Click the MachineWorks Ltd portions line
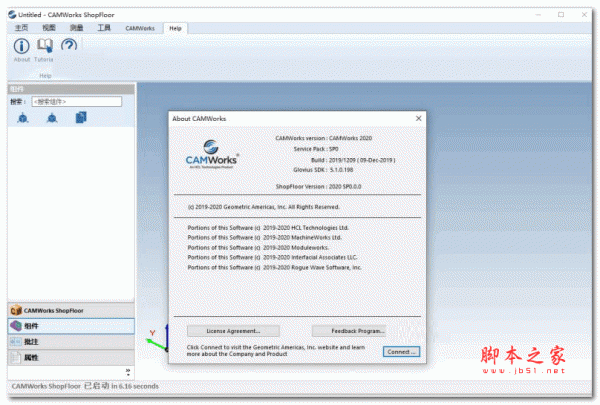 click(x=264, y=237)
